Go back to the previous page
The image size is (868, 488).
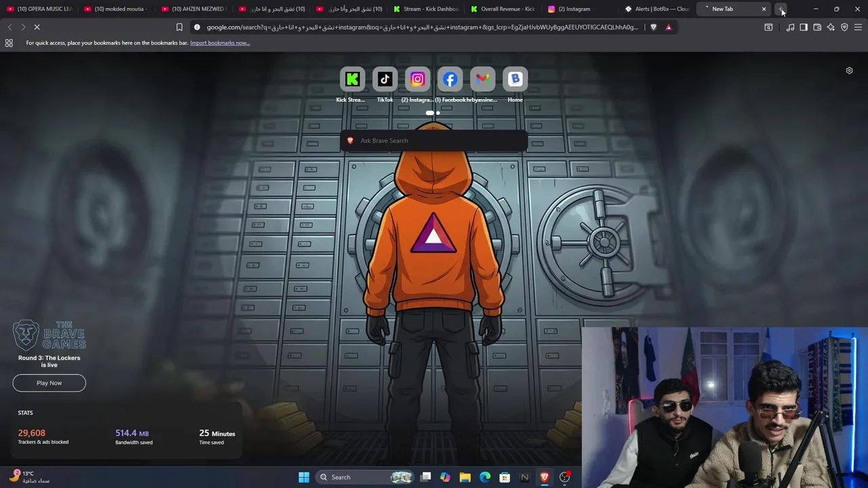pyautogui.click(x=9, y=27)
